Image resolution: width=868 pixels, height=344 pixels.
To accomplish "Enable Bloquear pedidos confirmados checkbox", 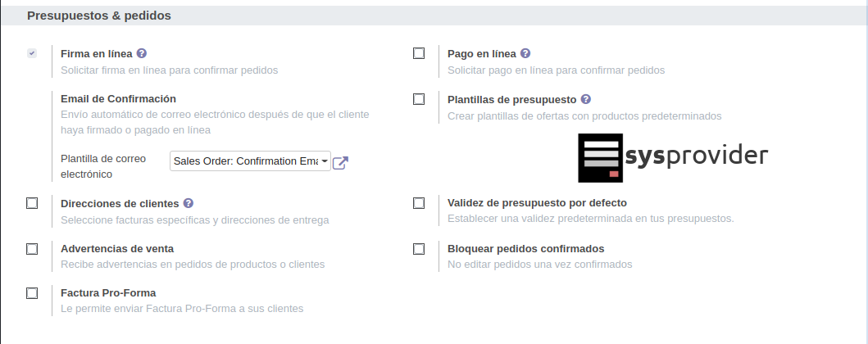I will [419, 248].
